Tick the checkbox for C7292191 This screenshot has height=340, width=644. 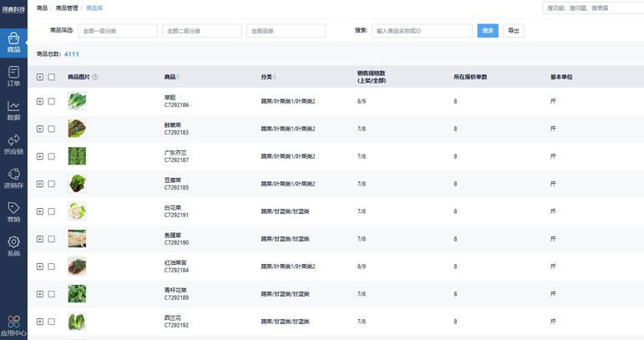[x=51, y=211]
